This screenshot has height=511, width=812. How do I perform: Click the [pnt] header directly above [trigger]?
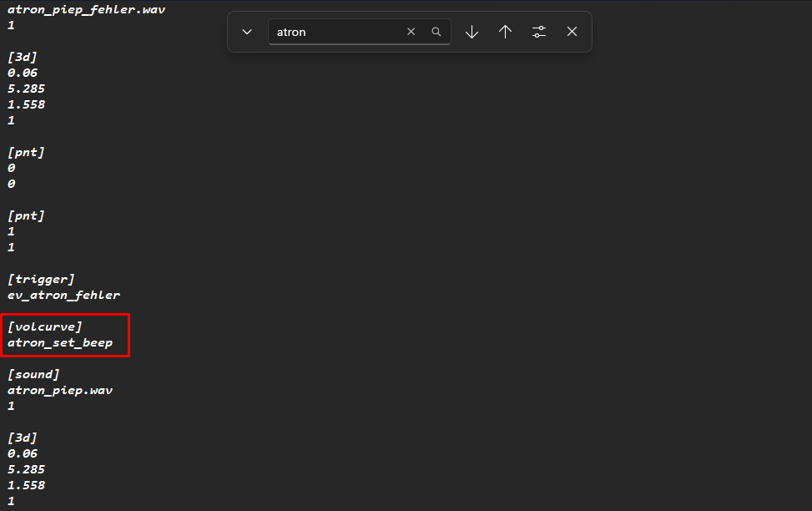(26, 215)
